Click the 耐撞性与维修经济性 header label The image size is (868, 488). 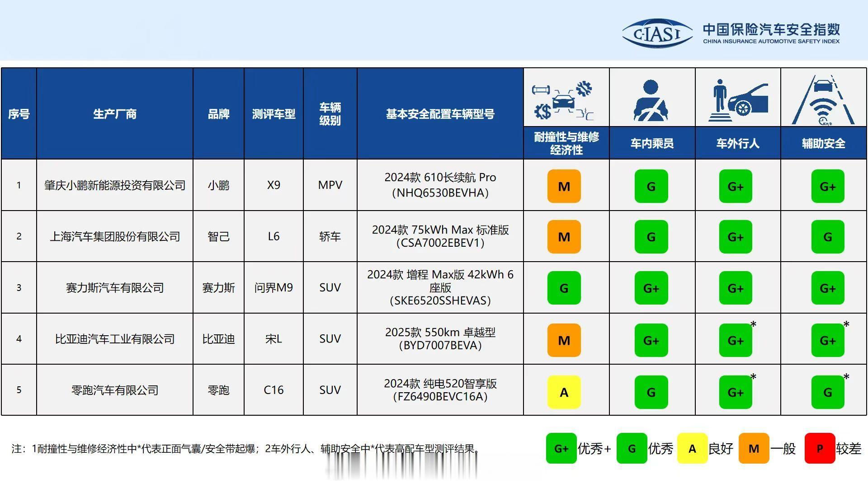point(566,143)
